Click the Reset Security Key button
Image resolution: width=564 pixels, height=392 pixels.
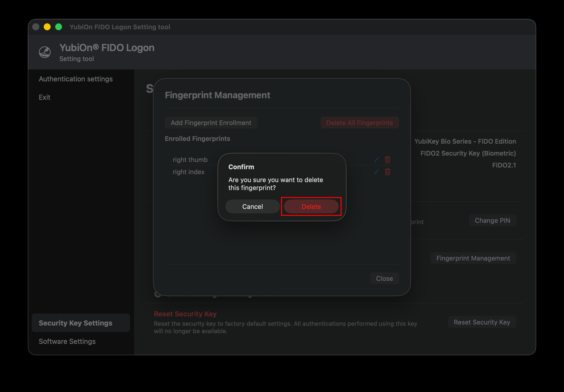[482, 322]
